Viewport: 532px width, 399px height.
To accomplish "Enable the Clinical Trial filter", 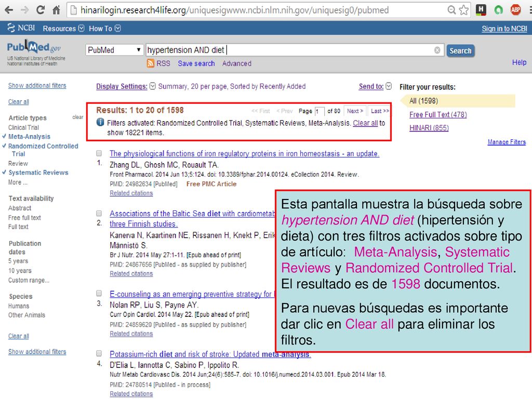I will pyautogui.click(x=23, y=128).
